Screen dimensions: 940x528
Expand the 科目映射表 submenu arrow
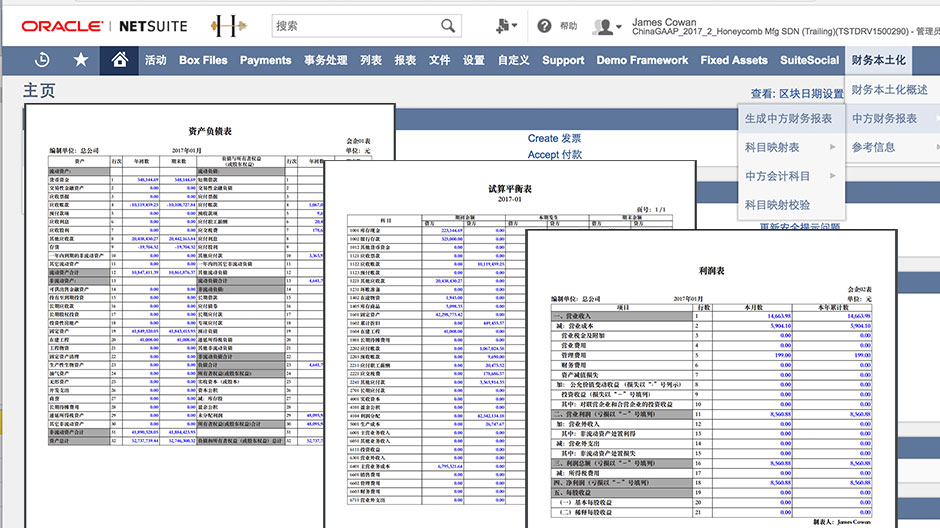[x=833, y=147]
